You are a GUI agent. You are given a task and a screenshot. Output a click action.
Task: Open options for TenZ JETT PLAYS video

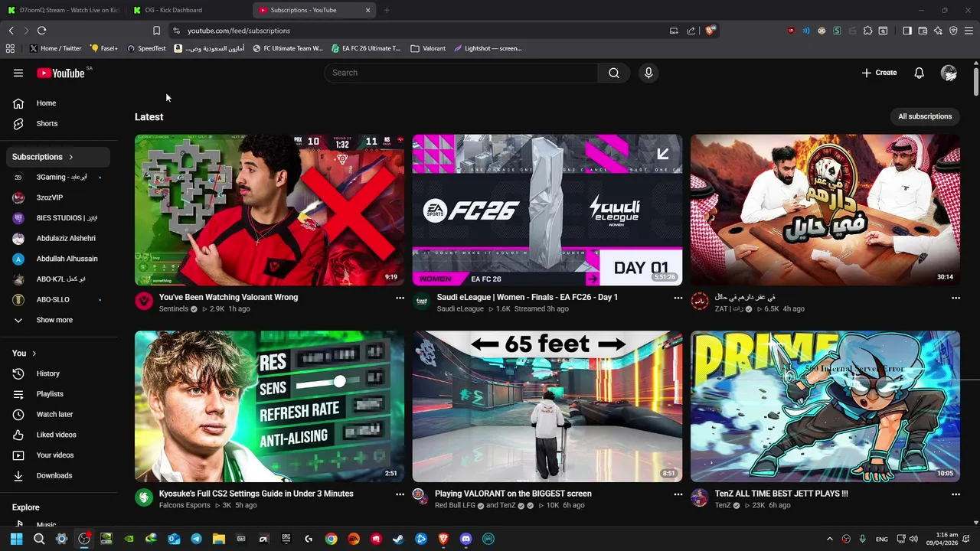coord(955,494)
